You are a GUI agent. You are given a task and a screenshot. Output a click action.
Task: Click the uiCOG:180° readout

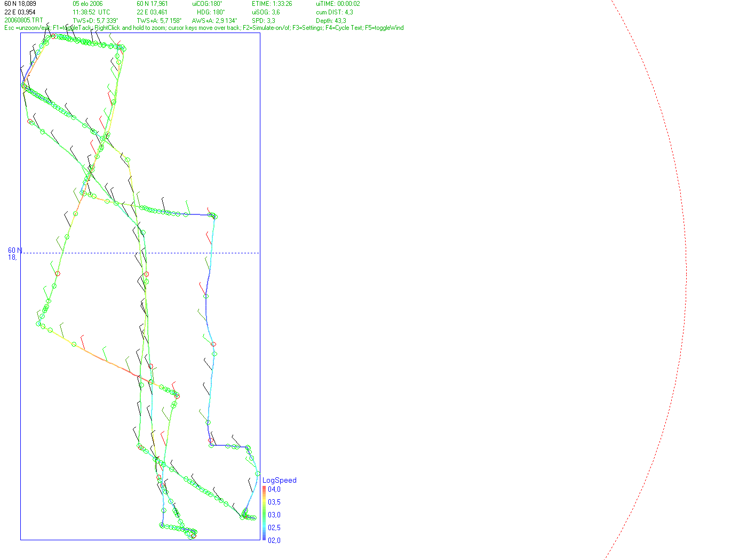pyautogui.click(x=207, y=4)
